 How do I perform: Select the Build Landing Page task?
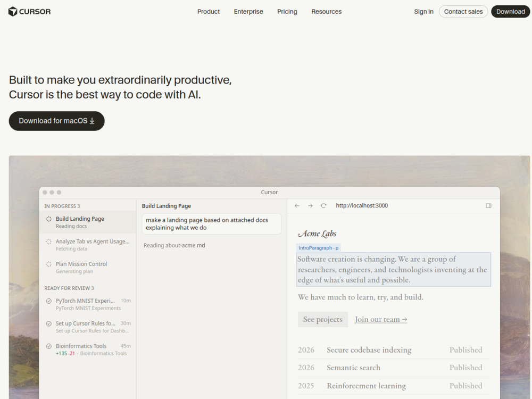coord(88,222)
